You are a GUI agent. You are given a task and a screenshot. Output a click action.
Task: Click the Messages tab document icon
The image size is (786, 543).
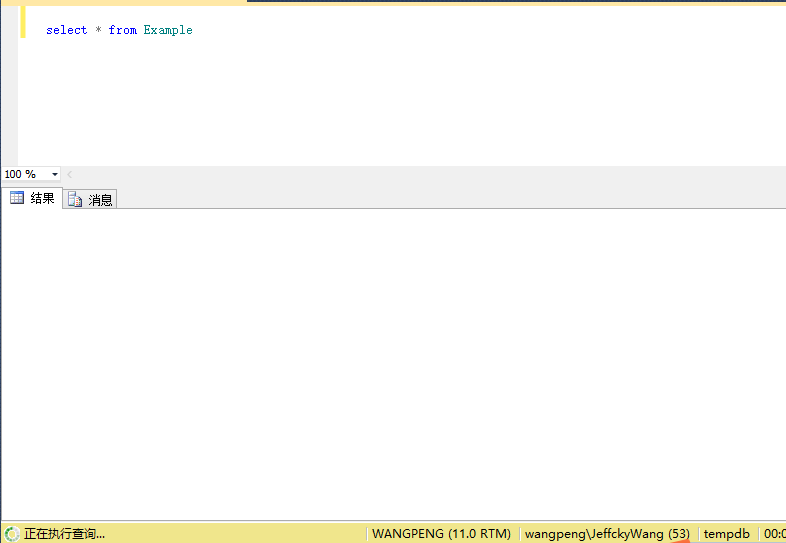75,200
